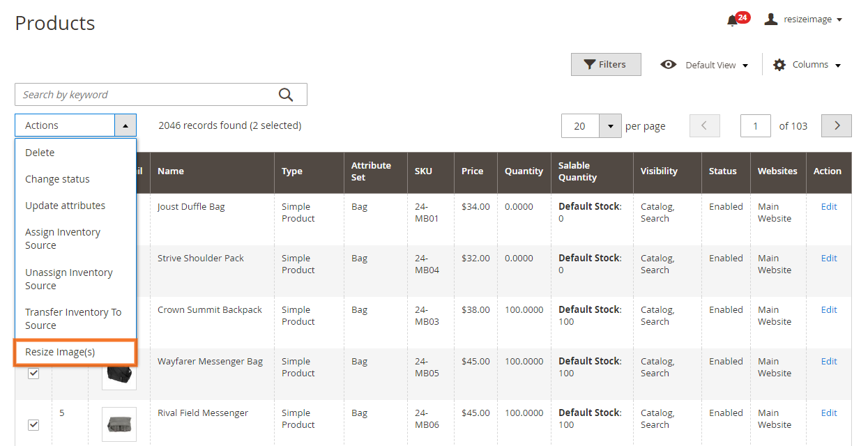Click the Columns gear icon

[779, 64]
